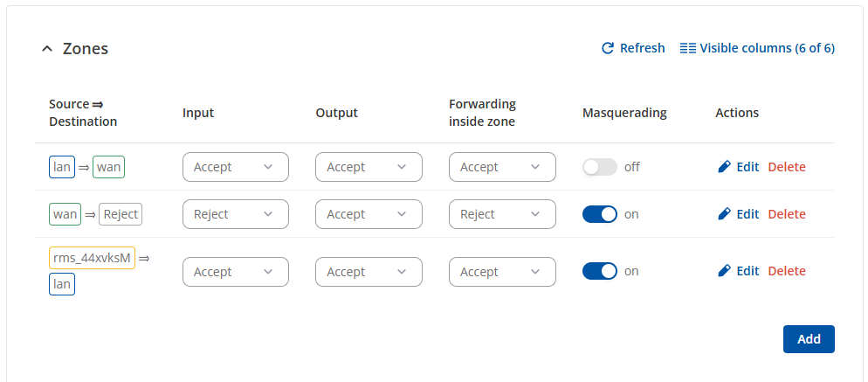Viewport: 868px width, 382px height.
Task: Click the green wan destination tag
Action: click(109, 167)
